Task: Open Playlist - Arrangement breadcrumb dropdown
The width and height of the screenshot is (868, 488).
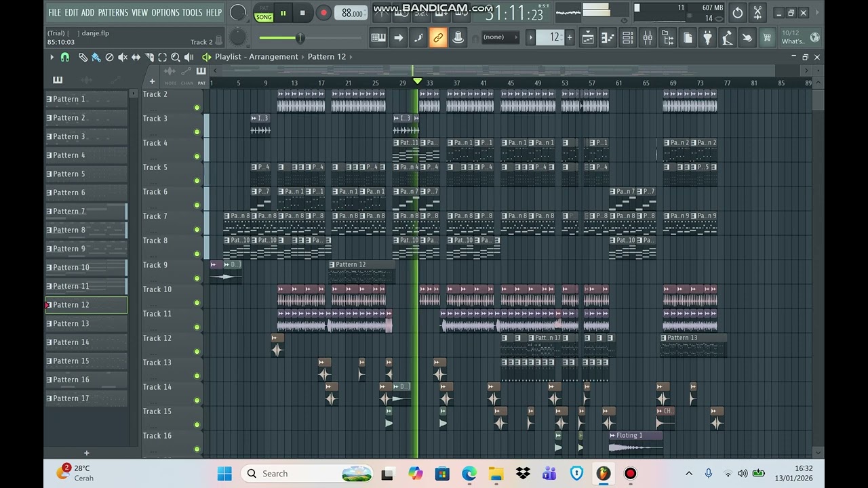Action: tap(256, 57)
